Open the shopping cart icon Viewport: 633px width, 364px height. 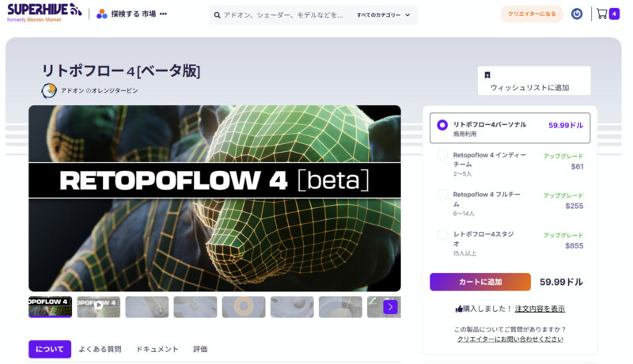tap(602, 13)
